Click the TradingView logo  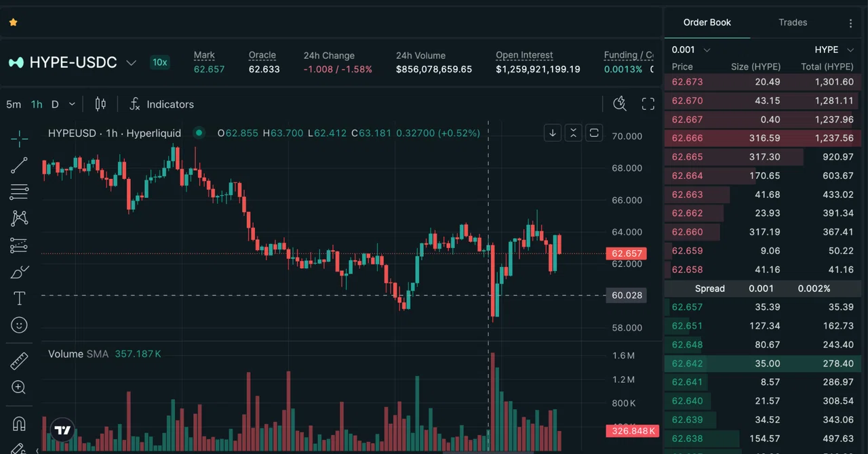(x=62, y=430)
